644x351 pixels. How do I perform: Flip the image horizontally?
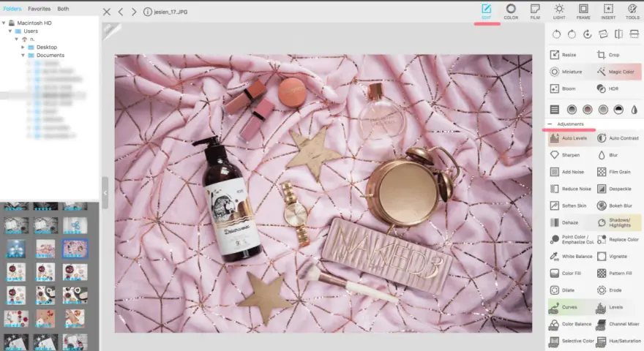point(618,34)
